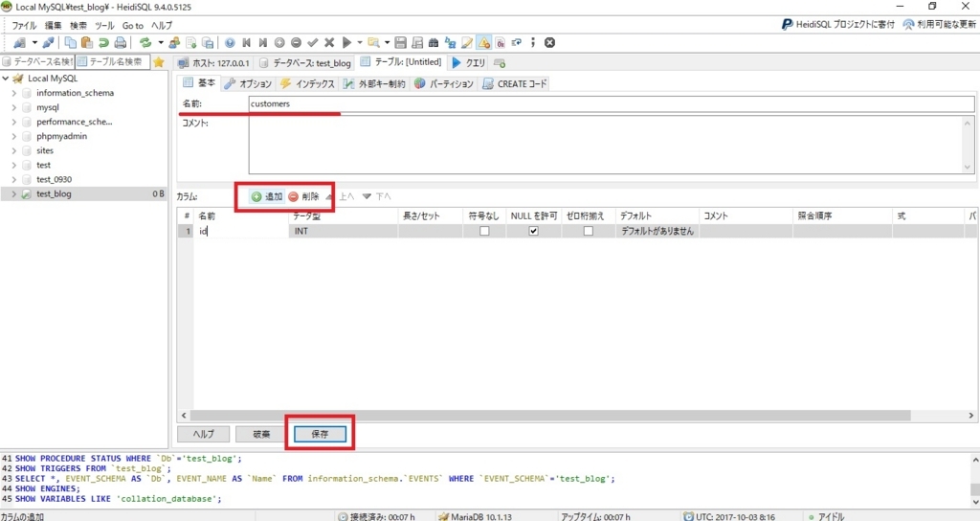Open dropdown arrow next to connect icon
The image size is (980, 521).
[x=34, y=42]
